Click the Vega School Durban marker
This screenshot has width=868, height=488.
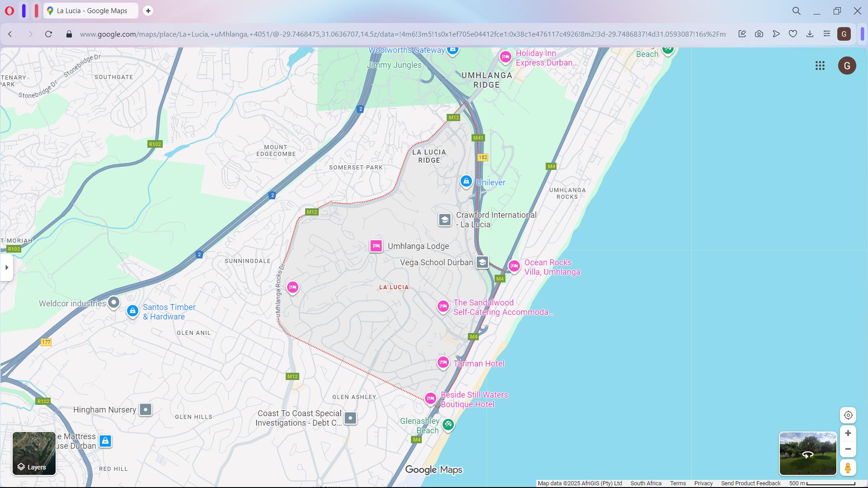point(482,262)
